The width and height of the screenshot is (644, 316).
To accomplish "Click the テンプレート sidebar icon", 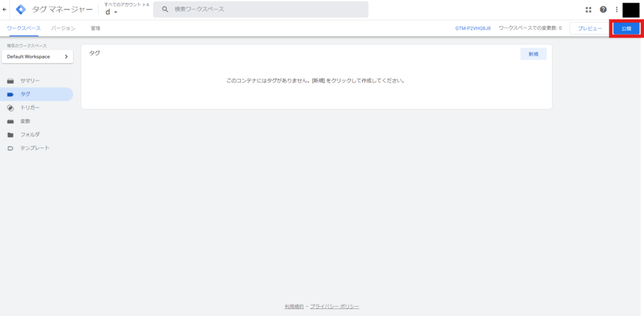I will pyautogui.click(x=10, y=148).
